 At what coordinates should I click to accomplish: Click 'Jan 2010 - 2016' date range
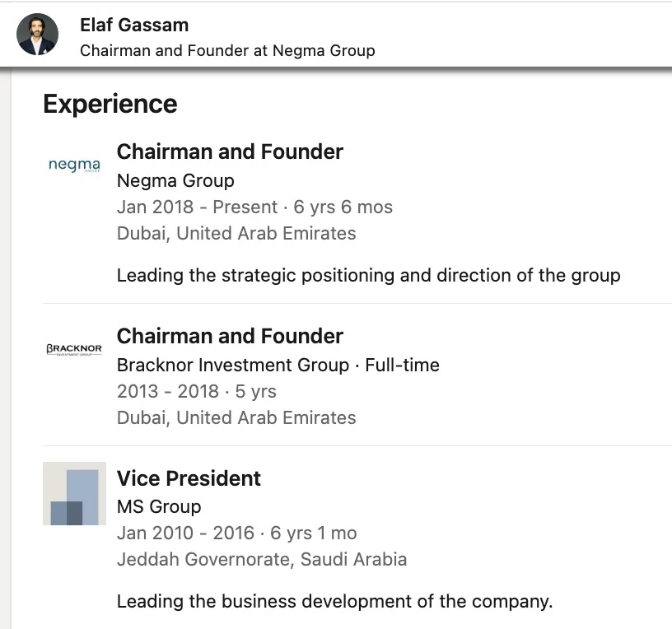[x=185, y=533]
